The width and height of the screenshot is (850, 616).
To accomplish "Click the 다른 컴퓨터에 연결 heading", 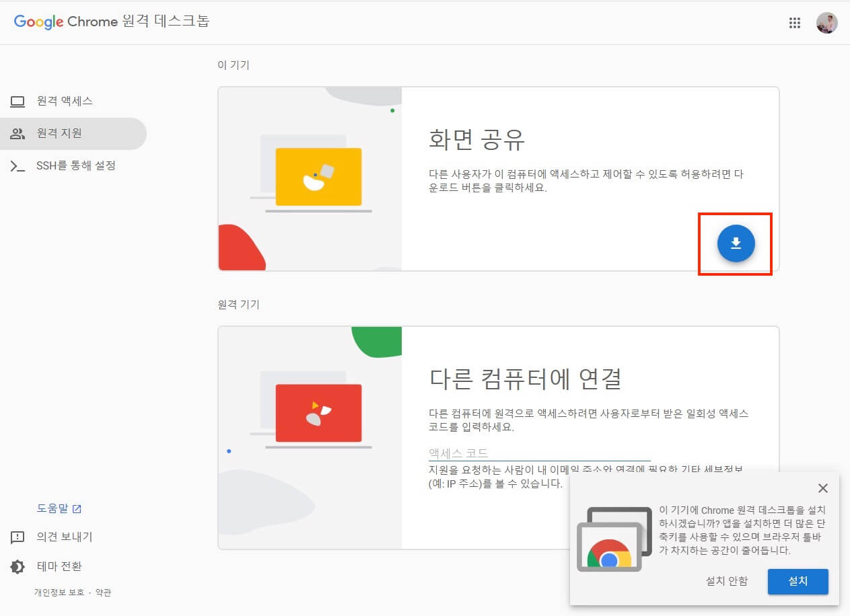I will (x=525, y=379).
